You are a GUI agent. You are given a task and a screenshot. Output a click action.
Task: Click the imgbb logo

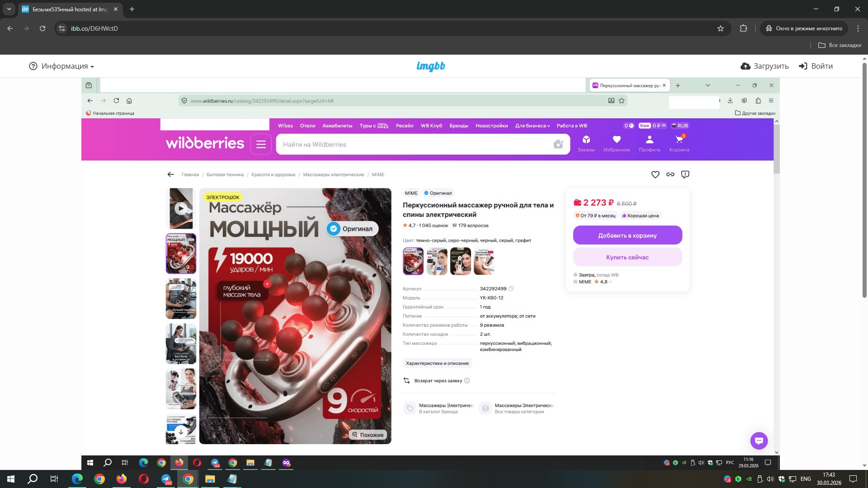(x=430, y=66)
